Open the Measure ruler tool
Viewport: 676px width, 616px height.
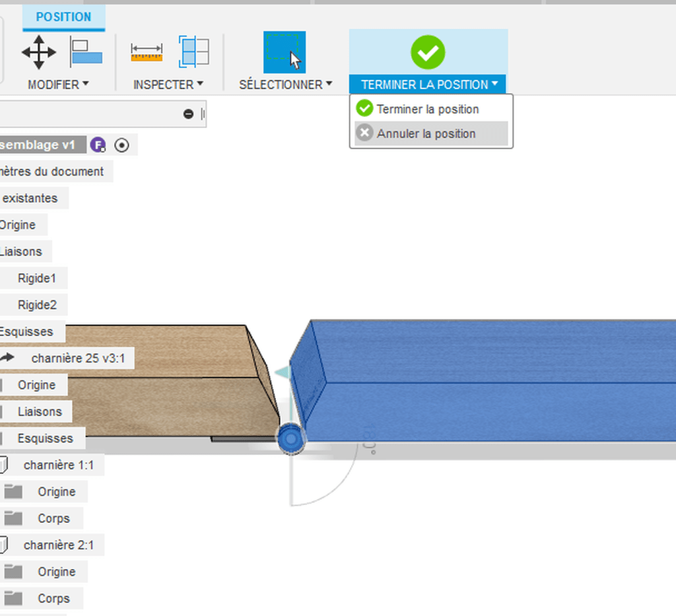pos(147,53)
